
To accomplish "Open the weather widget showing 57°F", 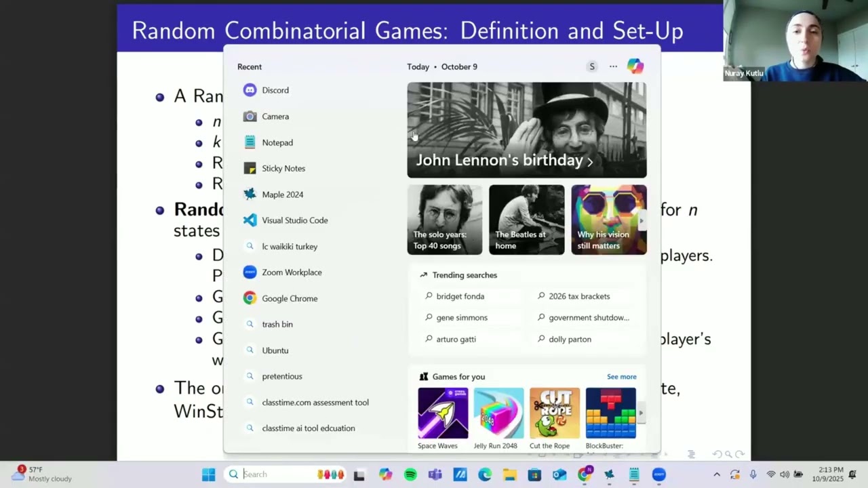I will [42, 474].
